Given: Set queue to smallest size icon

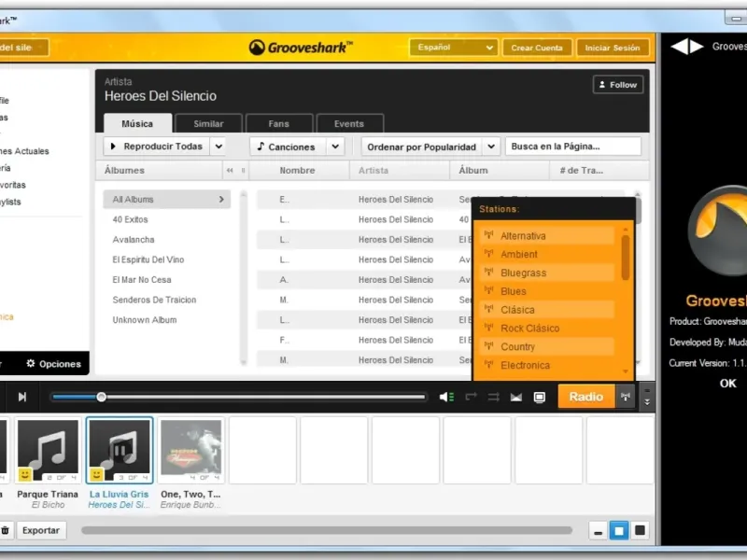Looking at the screenshot, I should coord(598,531).
